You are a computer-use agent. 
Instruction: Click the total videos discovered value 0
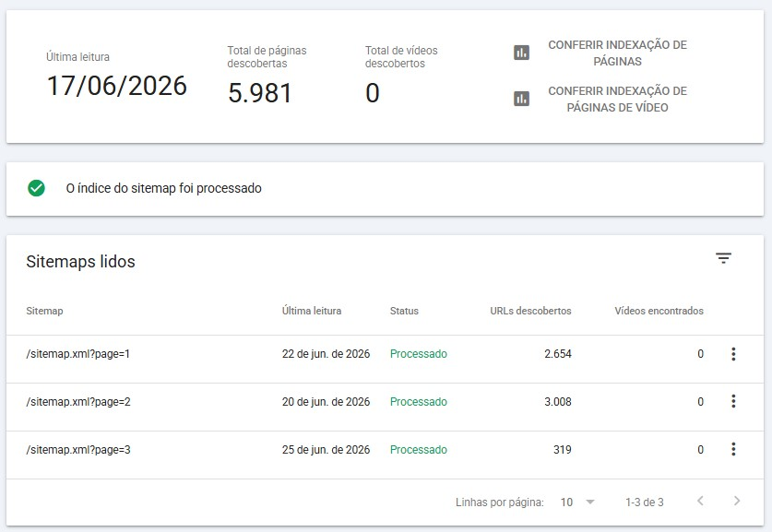tap(373, 93)
